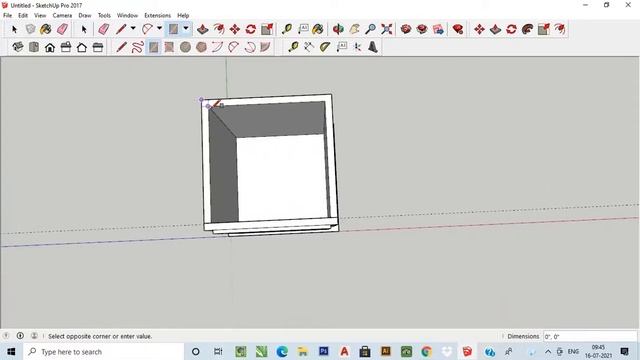Click the 'Select opposite corner or enter value.' hint
The image size is (640, 360).
100,336
